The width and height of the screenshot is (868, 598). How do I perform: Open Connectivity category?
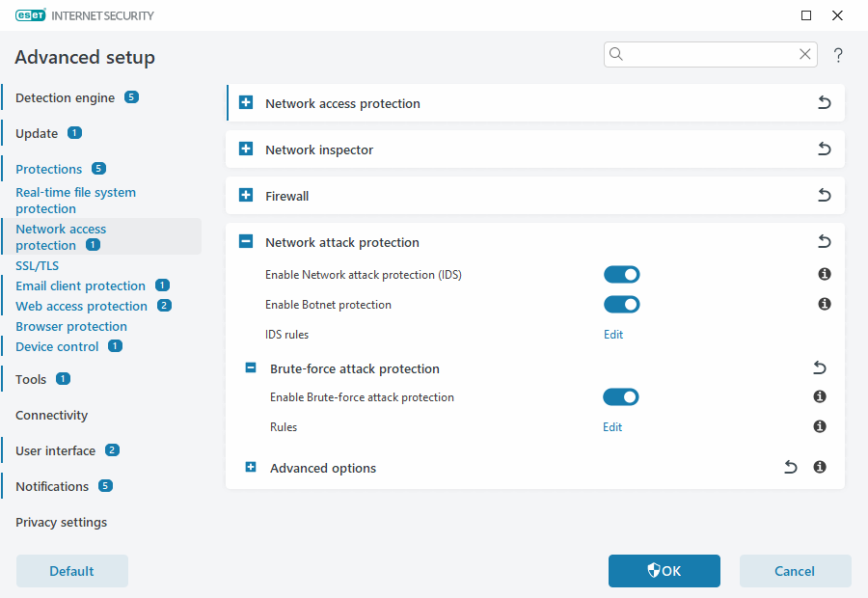click(51, 416)
